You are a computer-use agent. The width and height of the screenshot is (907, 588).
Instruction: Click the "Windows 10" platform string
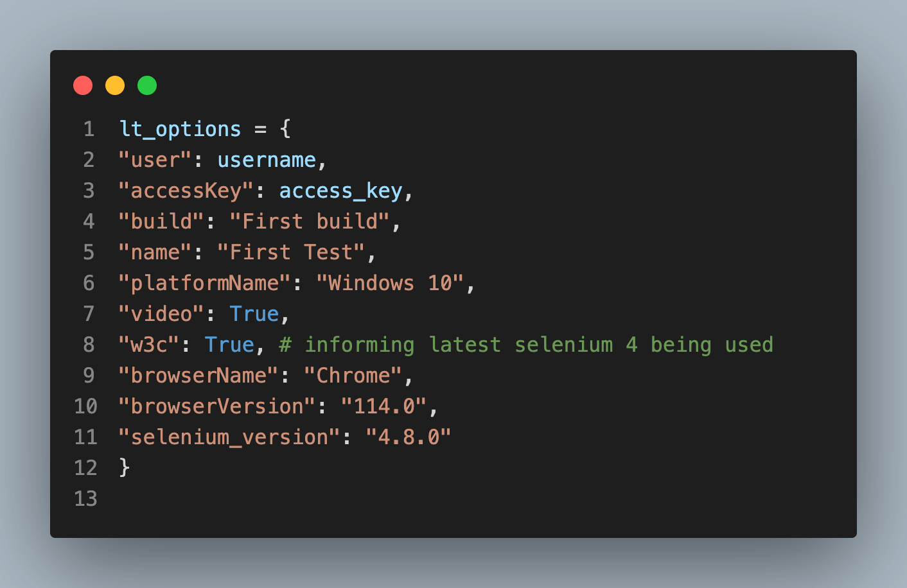[x=390, y=283]
